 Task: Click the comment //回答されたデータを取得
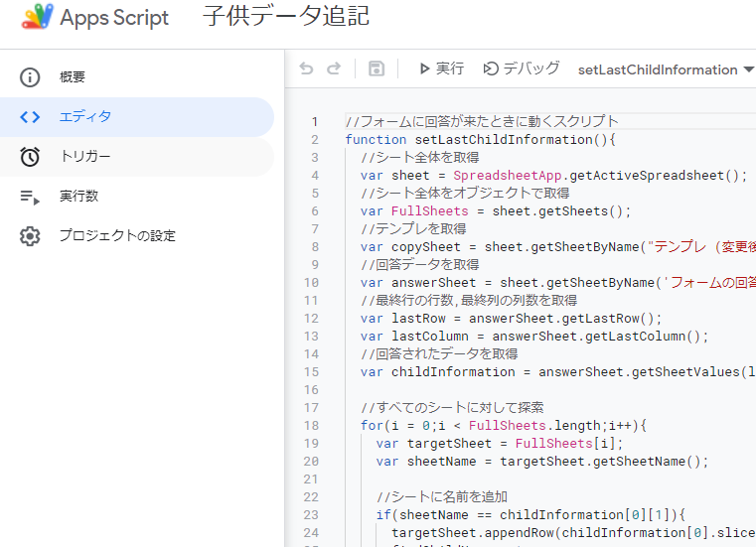click(x=439, y=353)
